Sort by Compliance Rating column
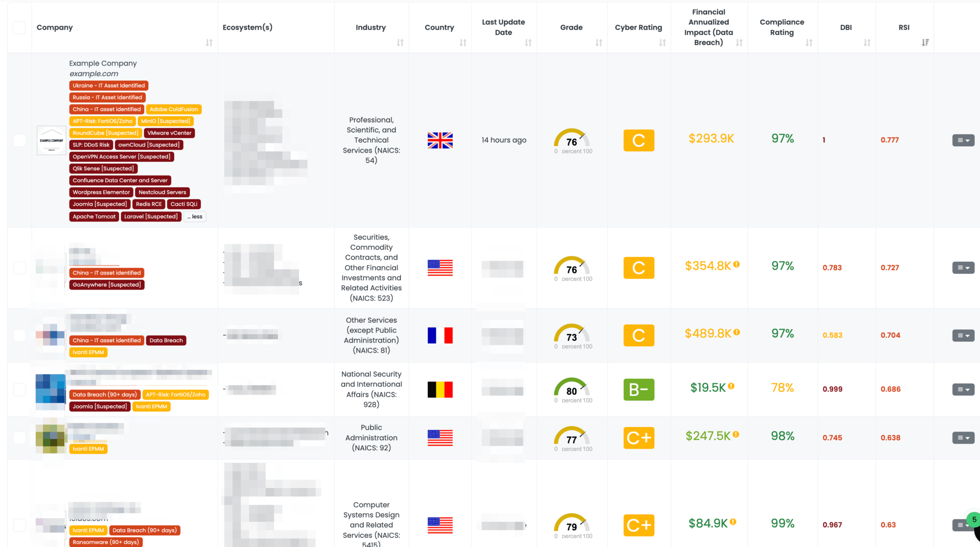The width and height of the screenshot is (980, 547). (809, 43)
